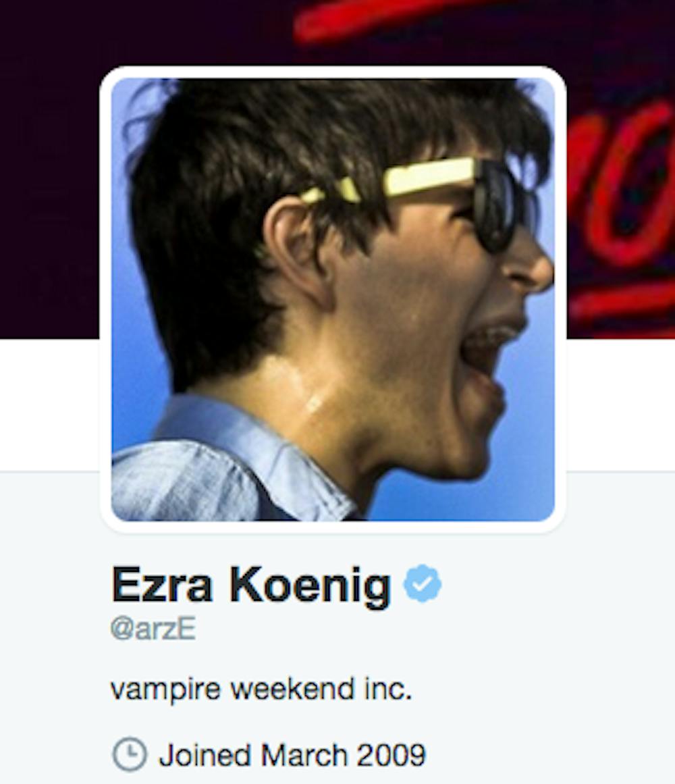Click the vampire weekend inc. bio text

click(x=261, y=689)
